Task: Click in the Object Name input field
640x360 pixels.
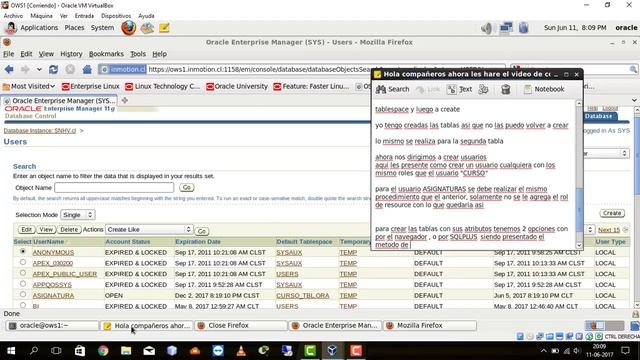Action: 114,187
